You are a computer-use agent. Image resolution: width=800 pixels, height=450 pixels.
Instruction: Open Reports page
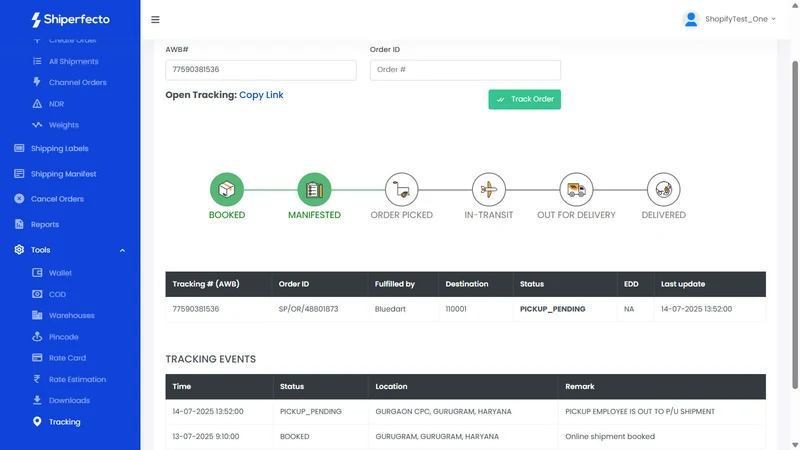point(45,224)
